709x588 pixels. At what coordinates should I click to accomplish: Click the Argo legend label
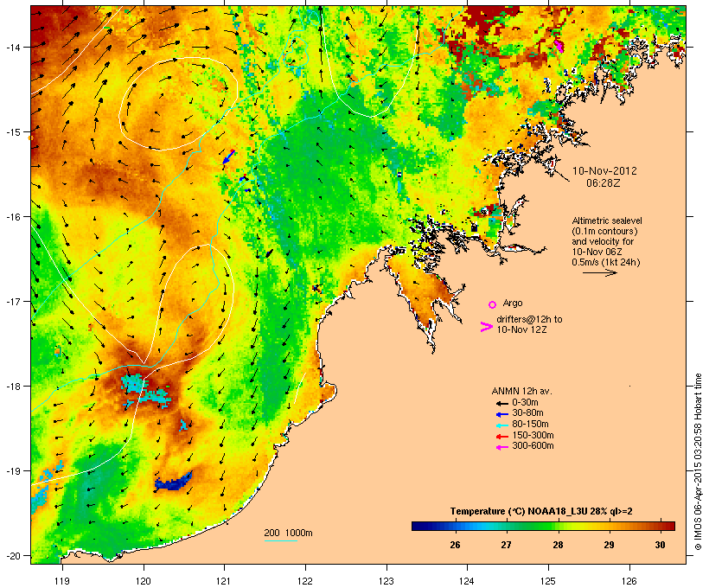[513, 303]
